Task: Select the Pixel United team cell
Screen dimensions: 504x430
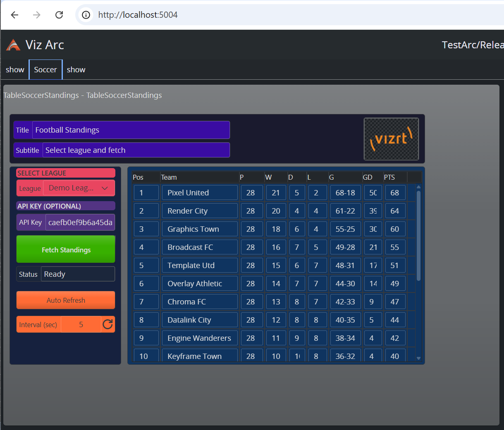Action: coord(200,192)
